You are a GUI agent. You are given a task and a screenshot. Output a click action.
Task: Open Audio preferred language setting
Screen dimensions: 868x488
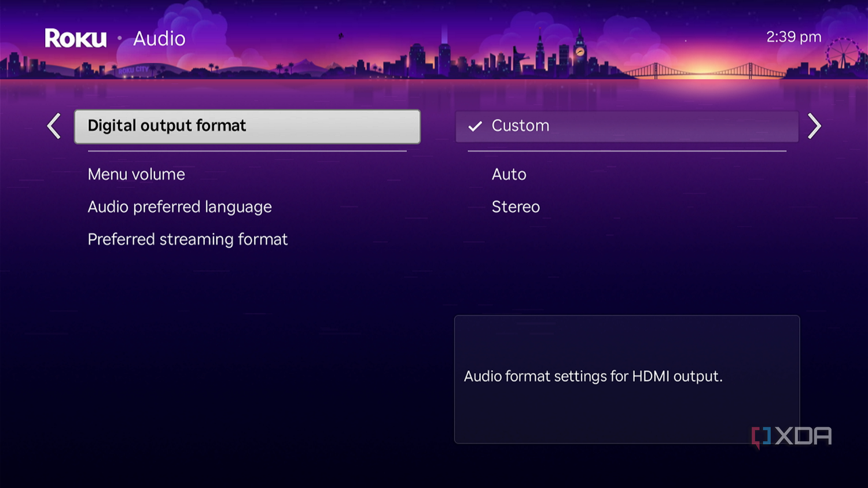point(179,207)
